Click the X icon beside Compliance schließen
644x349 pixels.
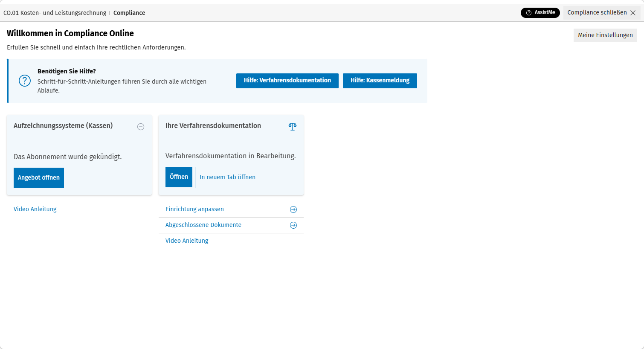pyautogui.click(x=633, y=13)
